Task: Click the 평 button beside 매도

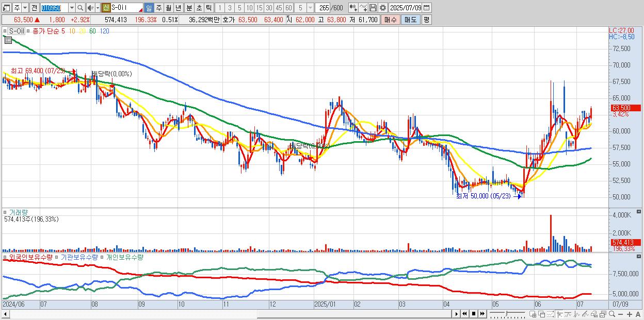Action: [x=426, y=20]
